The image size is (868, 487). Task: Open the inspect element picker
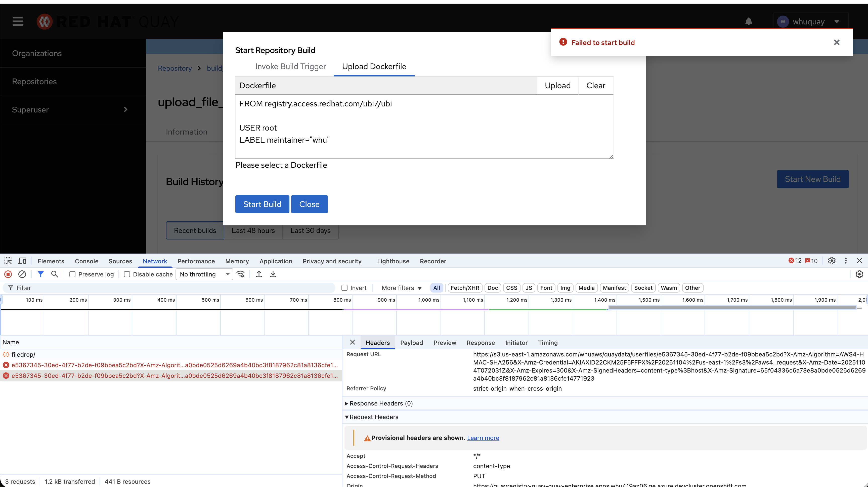pyautogui.click(x=8, y=261)
